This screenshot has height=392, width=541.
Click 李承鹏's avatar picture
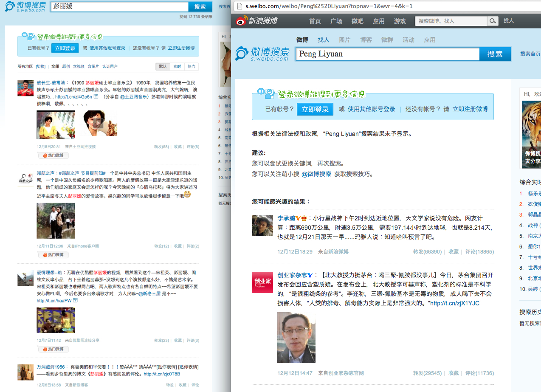coord(262,225)
